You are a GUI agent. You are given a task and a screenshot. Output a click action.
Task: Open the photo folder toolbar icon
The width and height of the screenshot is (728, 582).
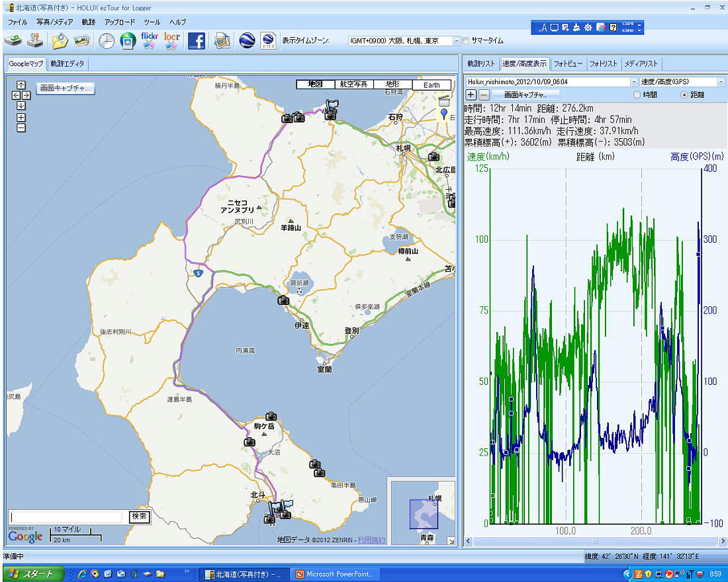(60, 41)
